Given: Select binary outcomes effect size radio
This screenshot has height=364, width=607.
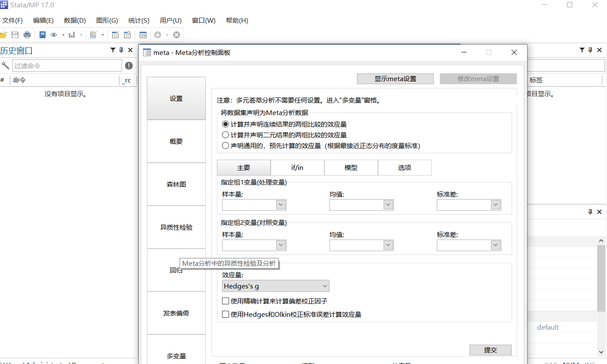Looking at the screenshot, I should 226,135.
